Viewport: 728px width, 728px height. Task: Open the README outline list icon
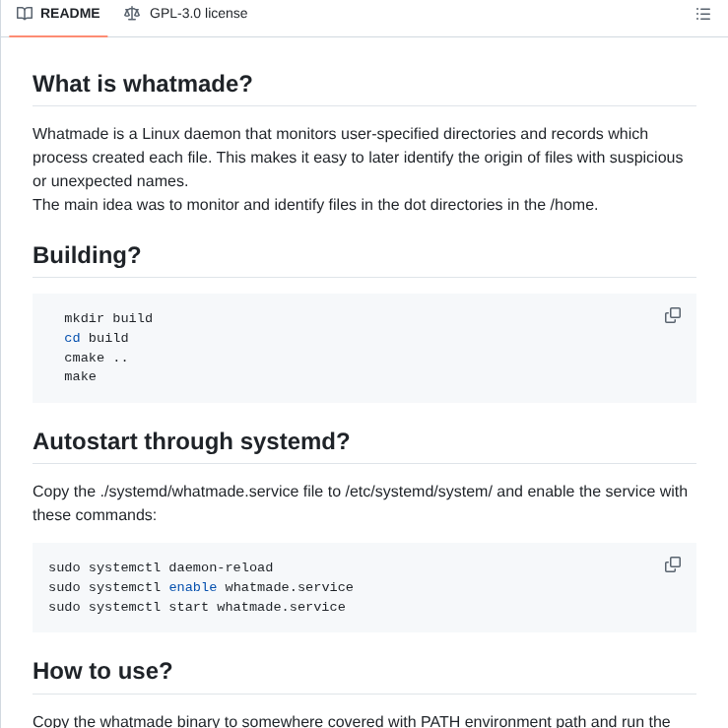tap(702, 14)
